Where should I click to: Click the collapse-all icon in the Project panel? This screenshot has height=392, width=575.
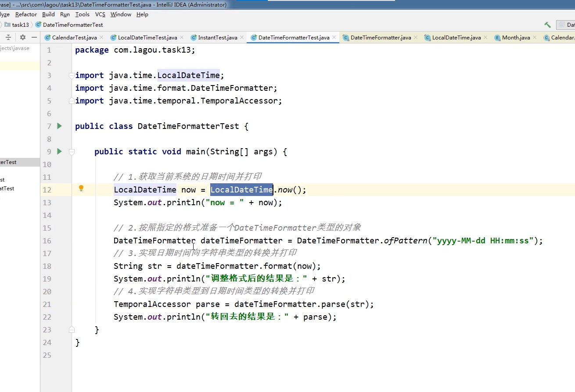[x=8, y=38]
